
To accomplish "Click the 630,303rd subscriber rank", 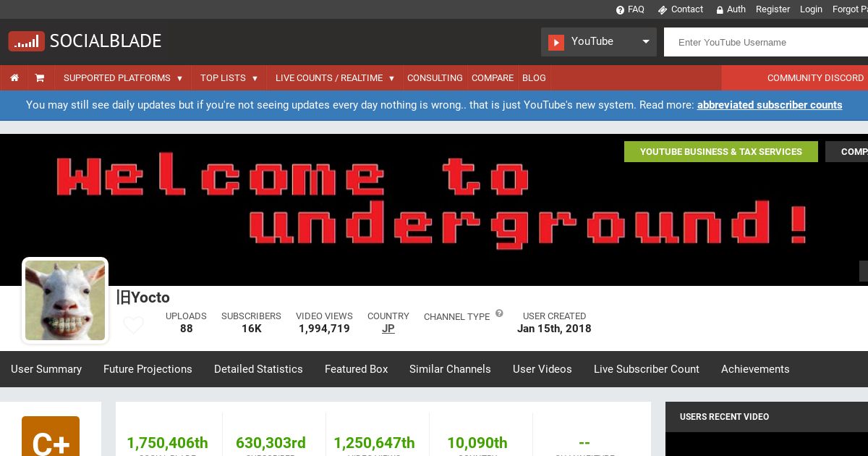I will click(271, 442).
